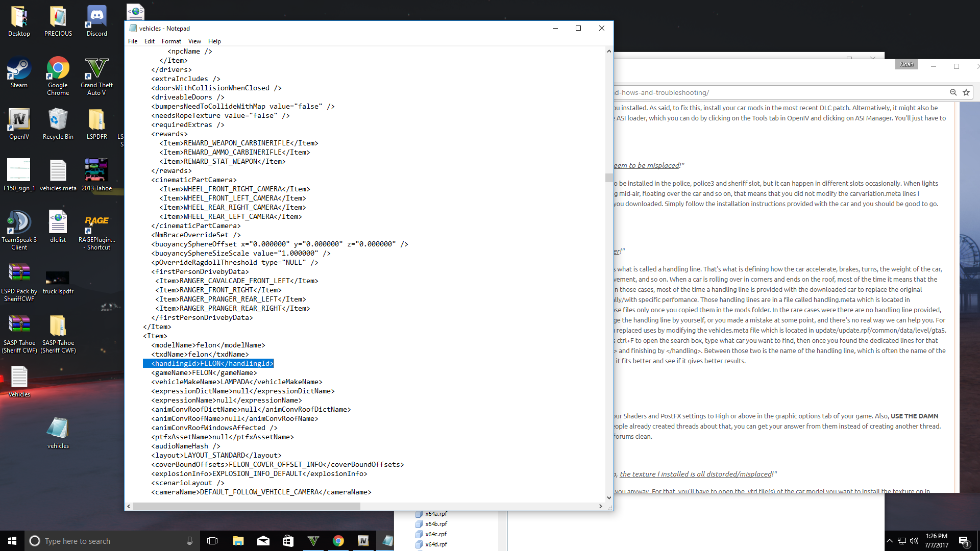This screenshot has width=980, height=551.
Task: Open the Format menu in Notepad
Action: click(171, 41)
